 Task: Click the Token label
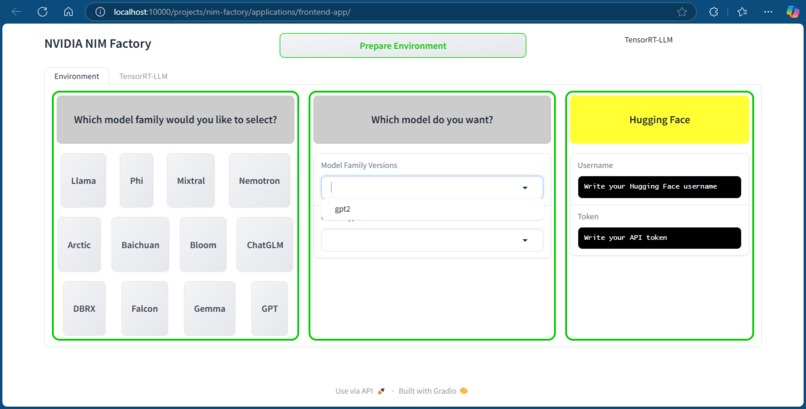coord(588,216)
